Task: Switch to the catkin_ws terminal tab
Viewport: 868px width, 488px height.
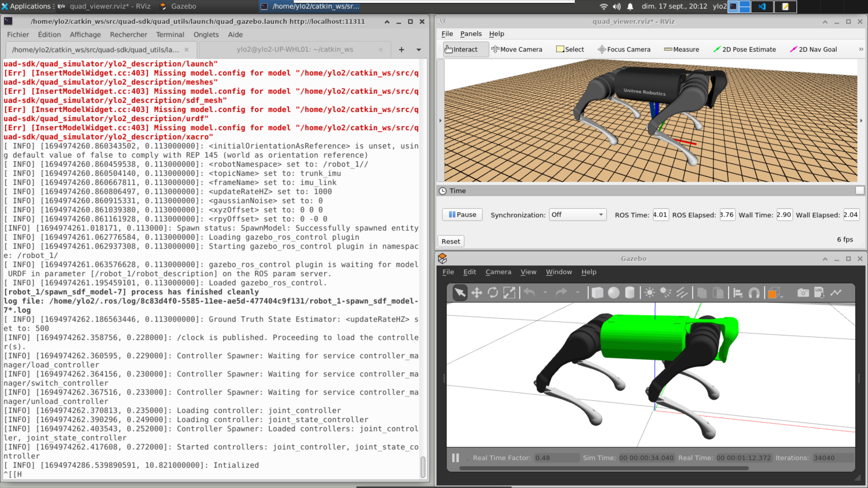Action: click(295, 49)
